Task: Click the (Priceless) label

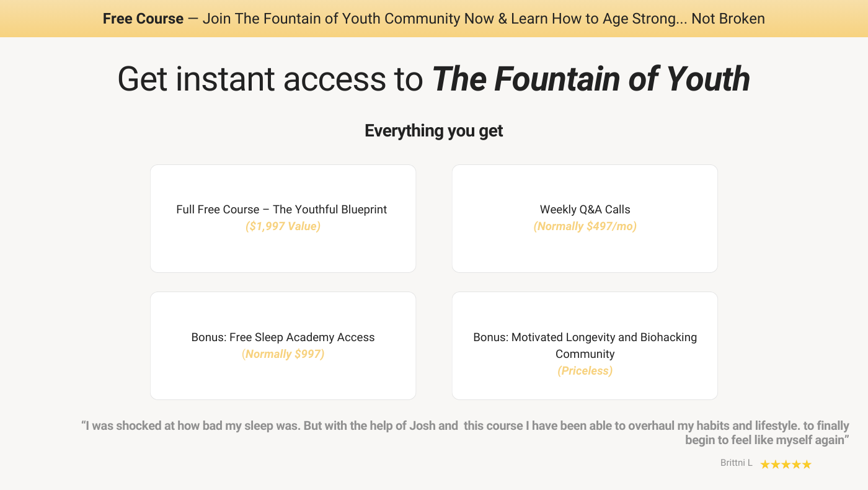Action: point(585,371)
